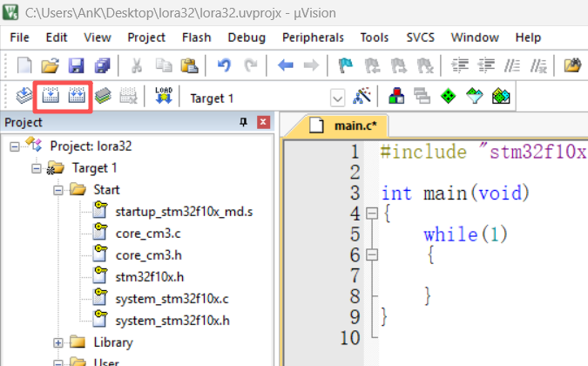The height and width of the screenshot is (366, 588).
Task: Select startup_stm32f10x_md.s in the project tree
Action: (184, 212)
